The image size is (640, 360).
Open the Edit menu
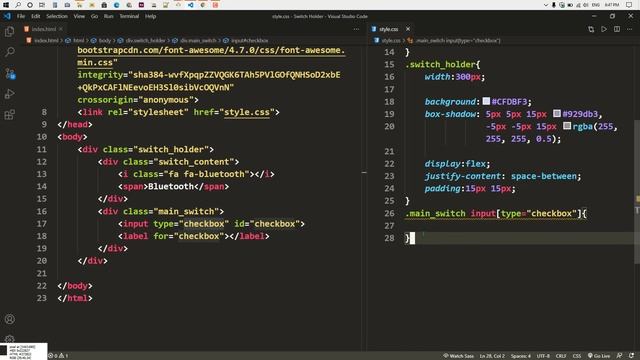[36, 16]
